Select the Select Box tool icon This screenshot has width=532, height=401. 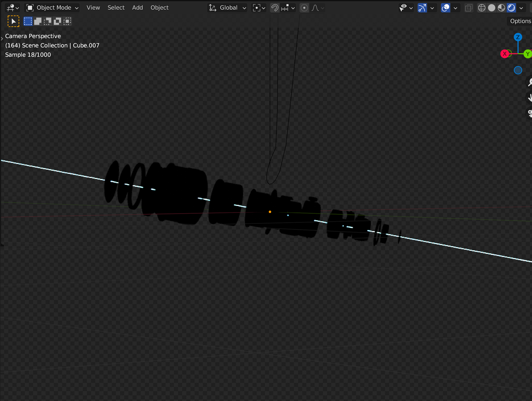point(13,21)
